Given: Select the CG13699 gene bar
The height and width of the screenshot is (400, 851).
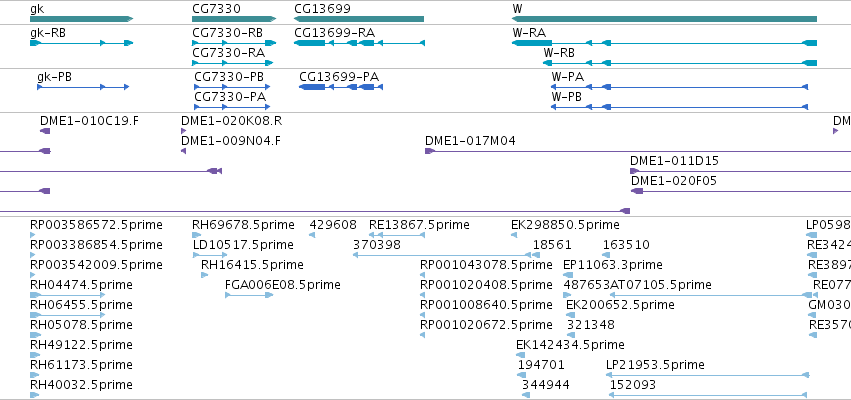Looking at the screenshot, I should 358,19.
